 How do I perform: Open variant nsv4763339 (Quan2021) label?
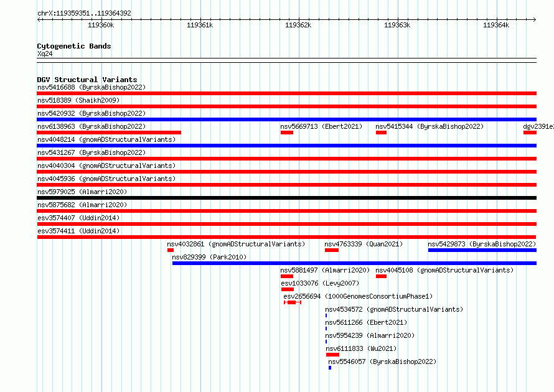(x=364, y=244)
